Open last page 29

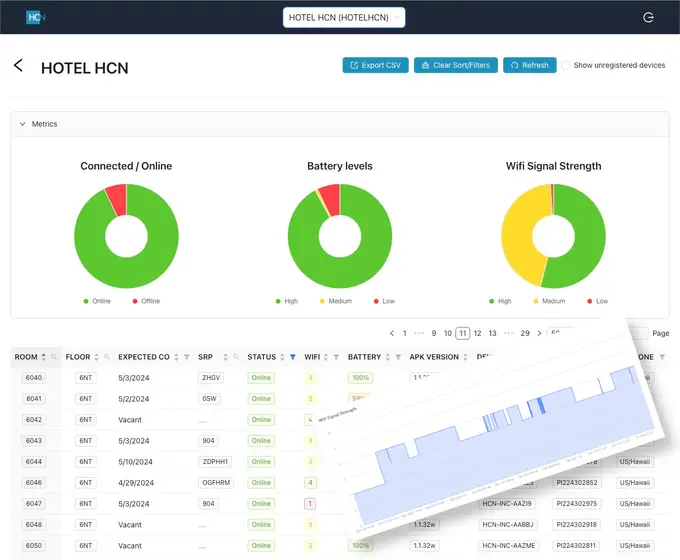(525, 333)
